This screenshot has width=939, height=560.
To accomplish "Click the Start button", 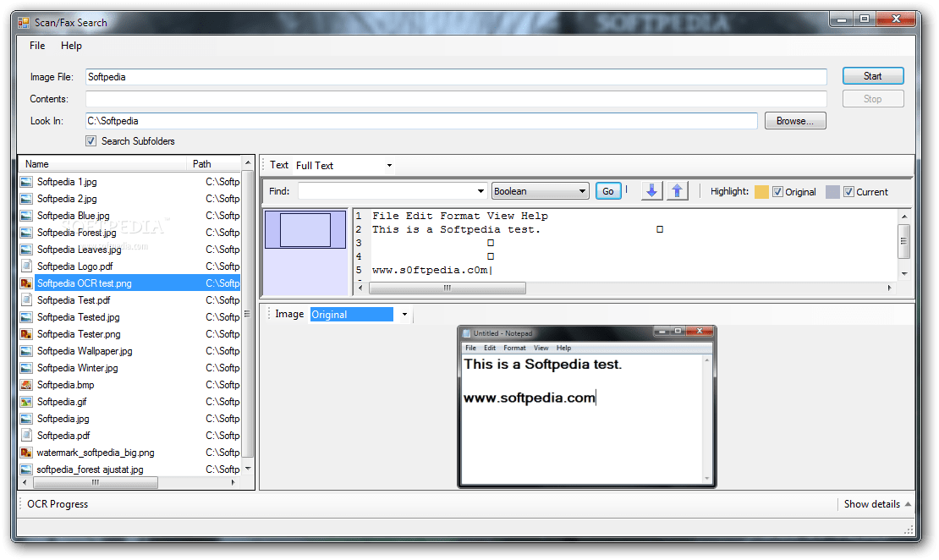I will coord(872,76).
